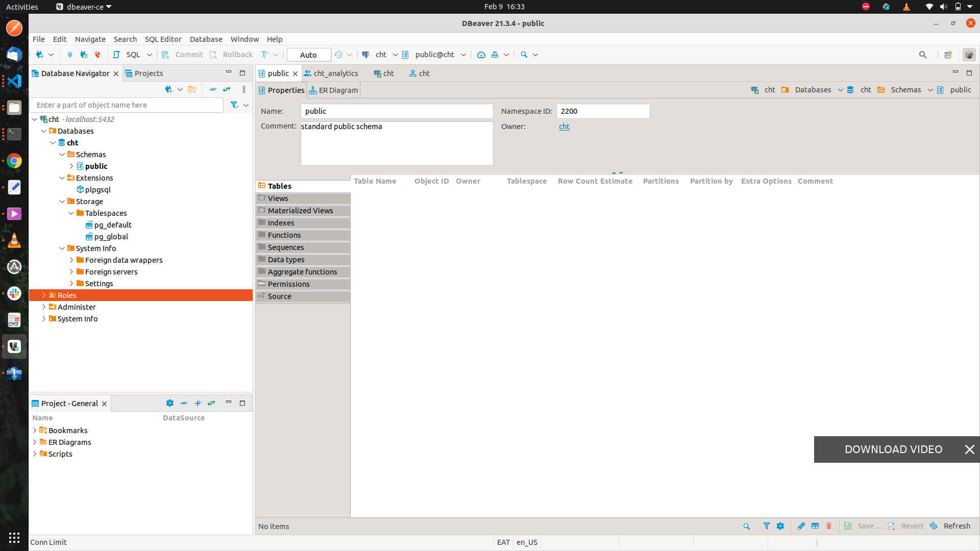Open the perspective switcher icon at top right
The height and width of the screenshot is (551, 980).
coord(948,55)
